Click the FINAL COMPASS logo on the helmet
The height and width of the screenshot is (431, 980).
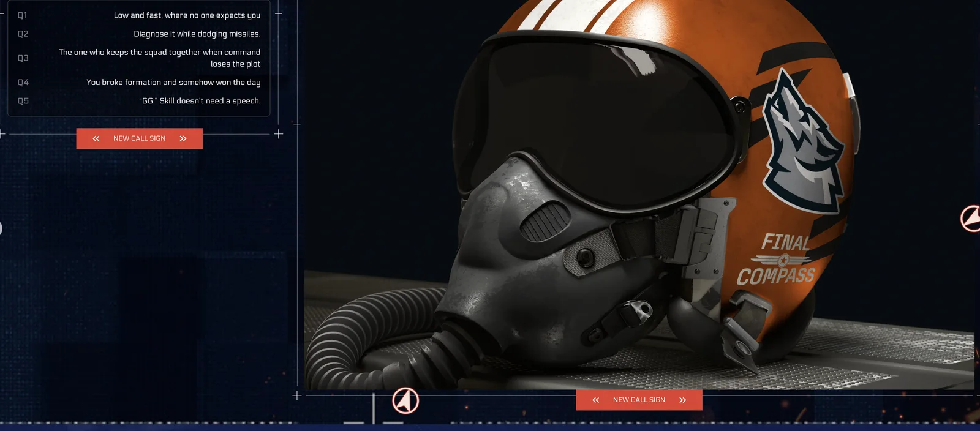click(x=776, y=260)
